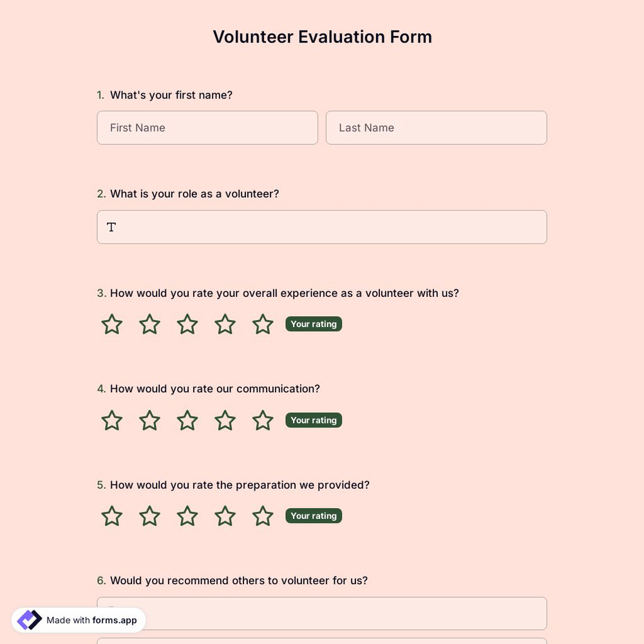The width and height of the screenshot is (644, 644).
Task: Select the fifth star for communication
Action: point(263,420)
